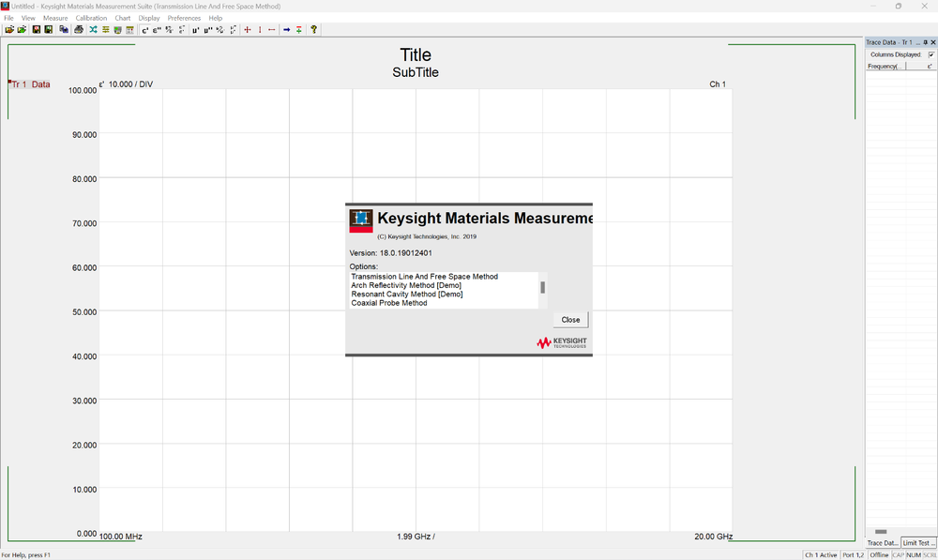938x560 pixels.
Task: Click the Options list scrollbar thumb
Action: coord(542,287)
